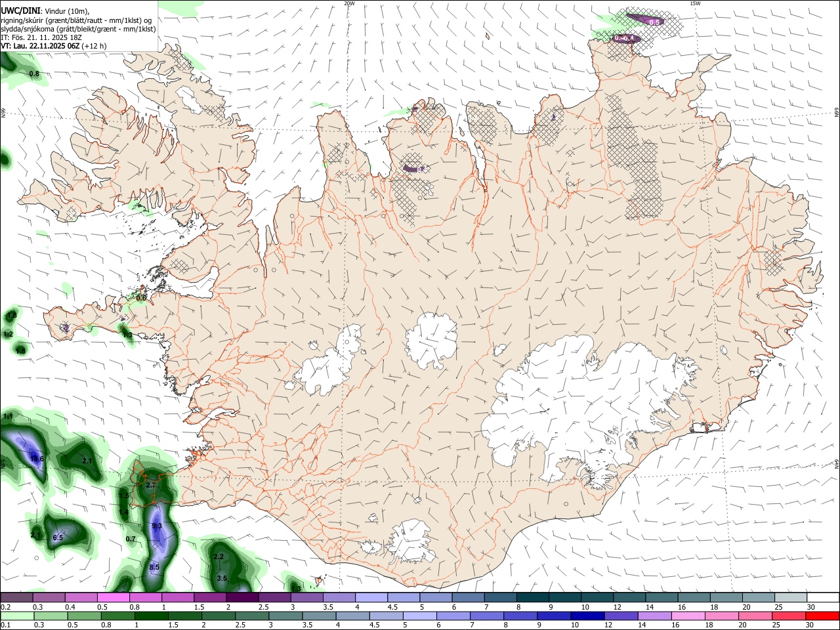Click the 1.5 precipitation value
Image resolution: width=840 pixels, height=630 pixels.
click(x=124, y=495)
